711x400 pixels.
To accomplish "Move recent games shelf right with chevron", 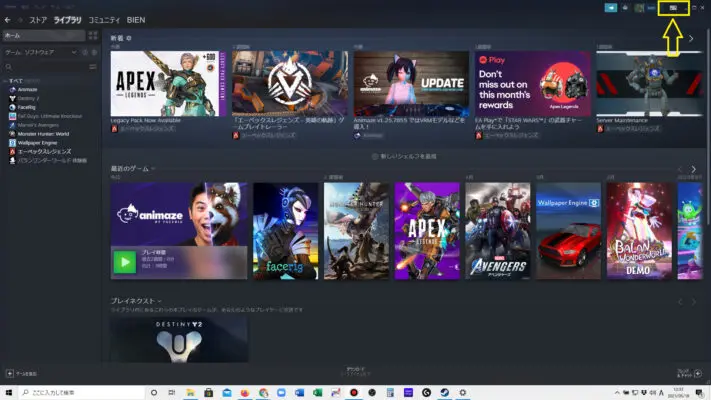I will [x=693, y=169].
